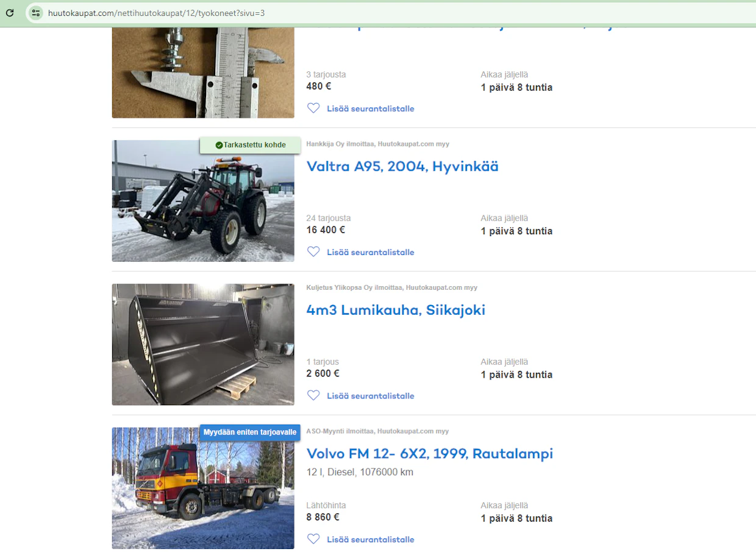This screenshot has height=557, width=756.
Task: Open the Volvo truck photo thumbnail
Action: pyautogui.click(x=203, y=488)
